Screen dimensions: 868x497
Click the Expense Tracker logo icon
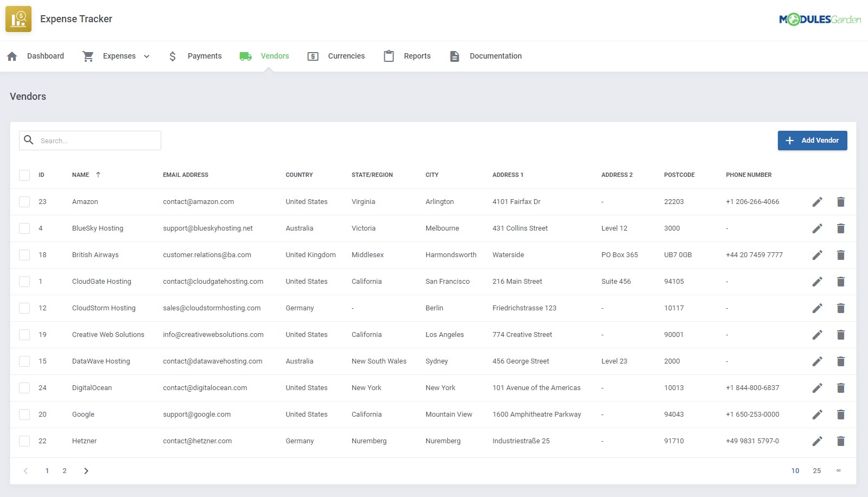18,19
